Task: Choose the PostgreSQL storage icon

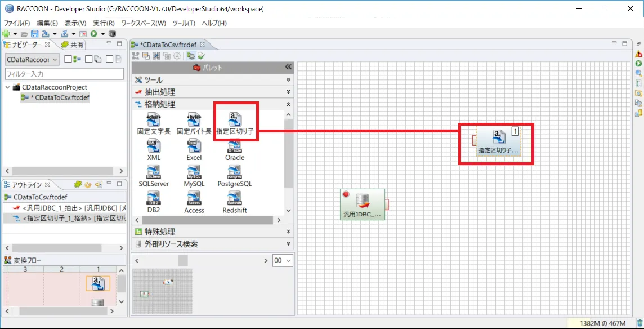Action: (x=235, y=175)
